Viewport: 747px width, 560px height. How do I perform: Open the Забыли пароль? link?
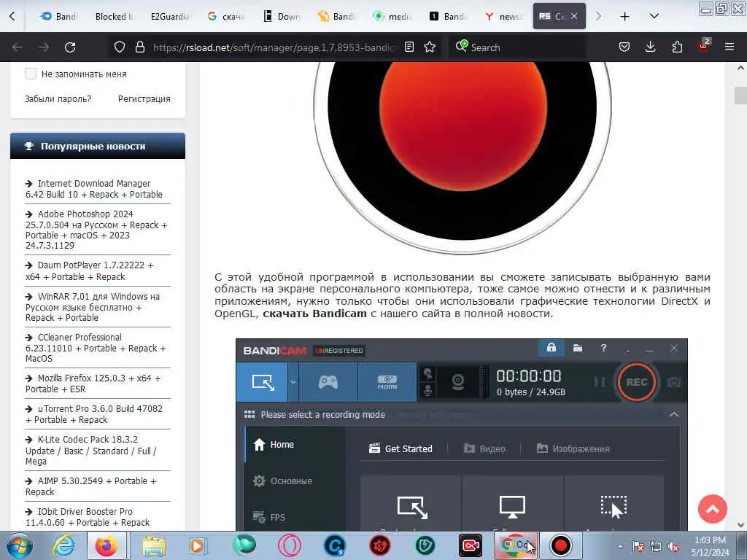pyautogui.click(x=58, y=99)
